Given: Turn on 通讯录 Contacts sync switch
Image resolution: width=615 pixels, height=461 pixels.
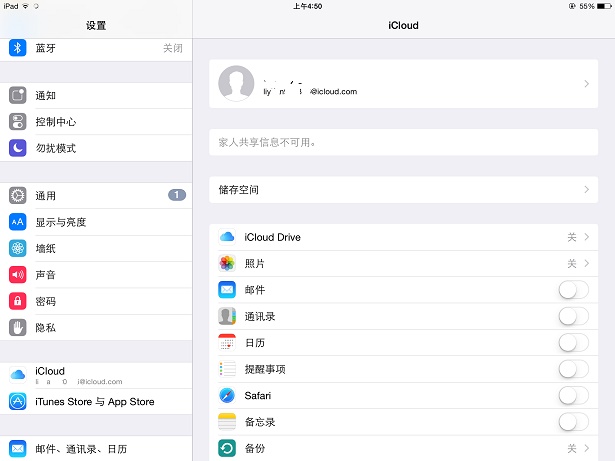Looking at the screenshot, I should point(573,316).
